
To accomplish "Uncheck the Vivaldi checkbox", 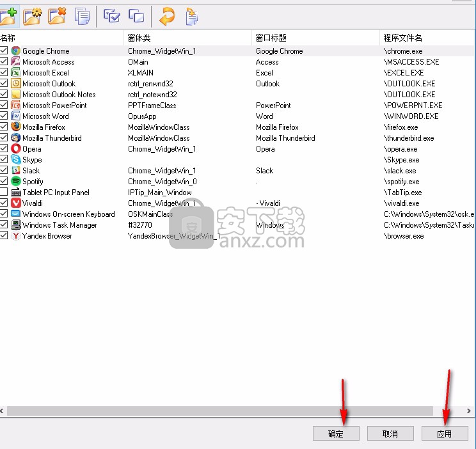I will coord(4,203).
